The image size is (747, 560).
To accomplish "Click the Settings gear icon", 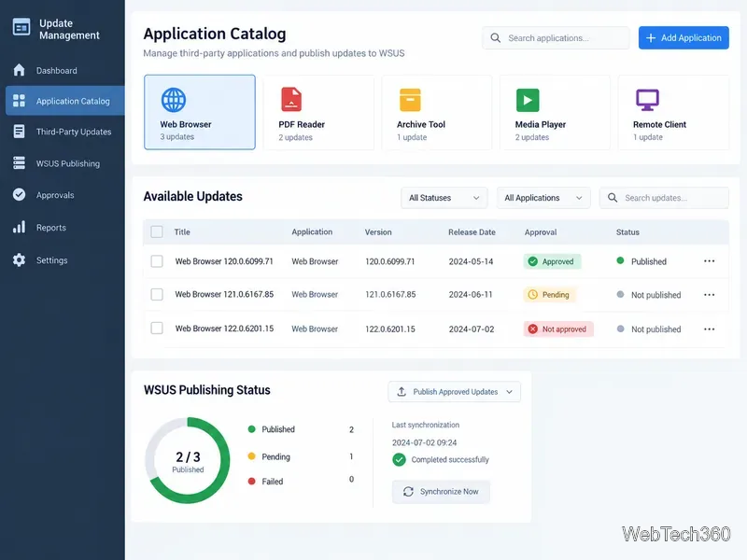I will 19,260.
